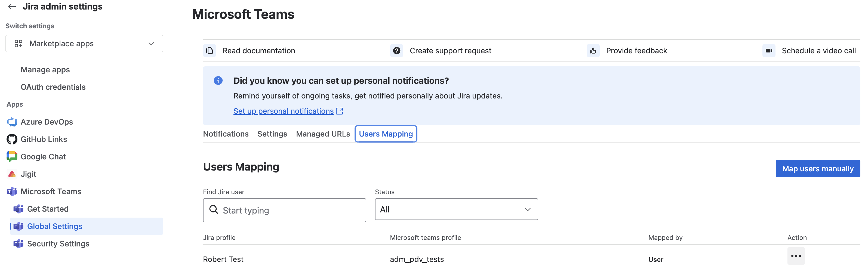Select the Settings tab
The height and width of the screenshot is (272, 868).
pos(272,134)
